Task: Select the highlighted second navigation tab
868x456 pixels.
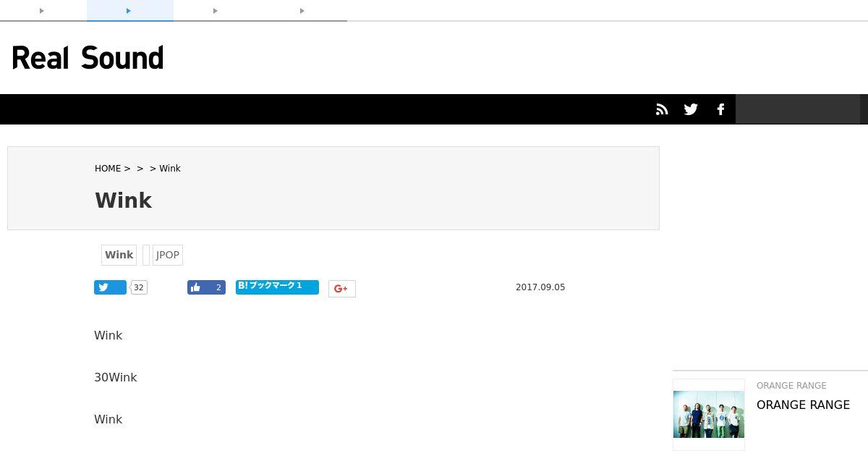Action: [129, 11]
